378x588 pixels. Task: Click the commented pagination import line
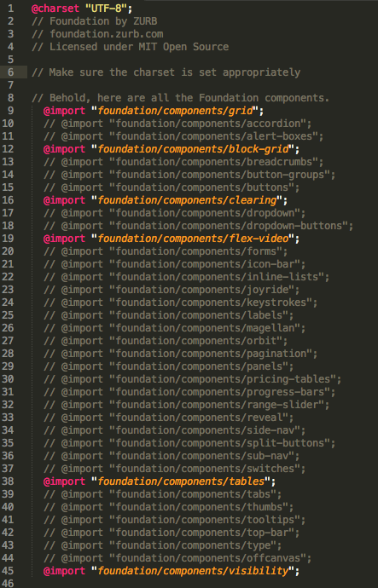pyautogui.click(x=180, y=354)
